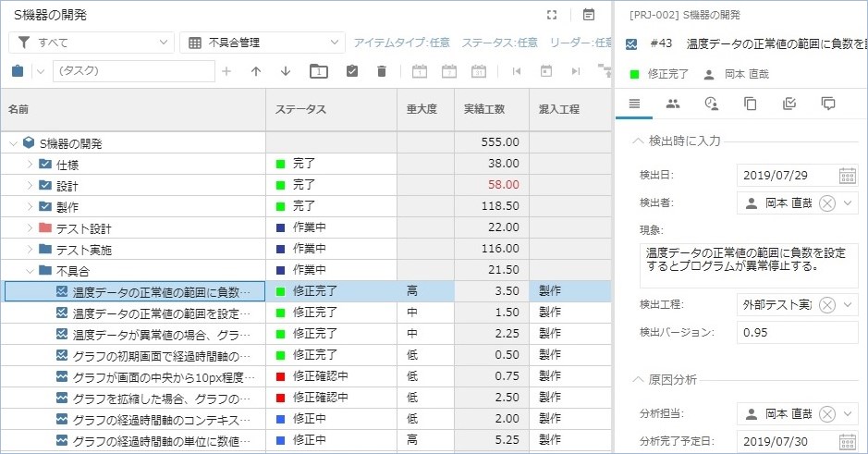Image resolution: width=868 pixels, height=454 pixels.
Task: Expand the 仕様 tree node
Action: tap(30, 165)
